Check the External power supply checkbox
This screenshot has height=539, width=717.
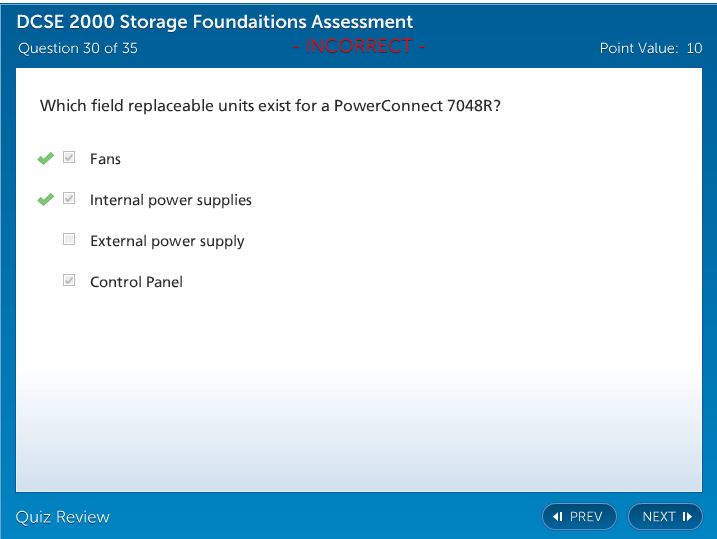tap(69, 240)
